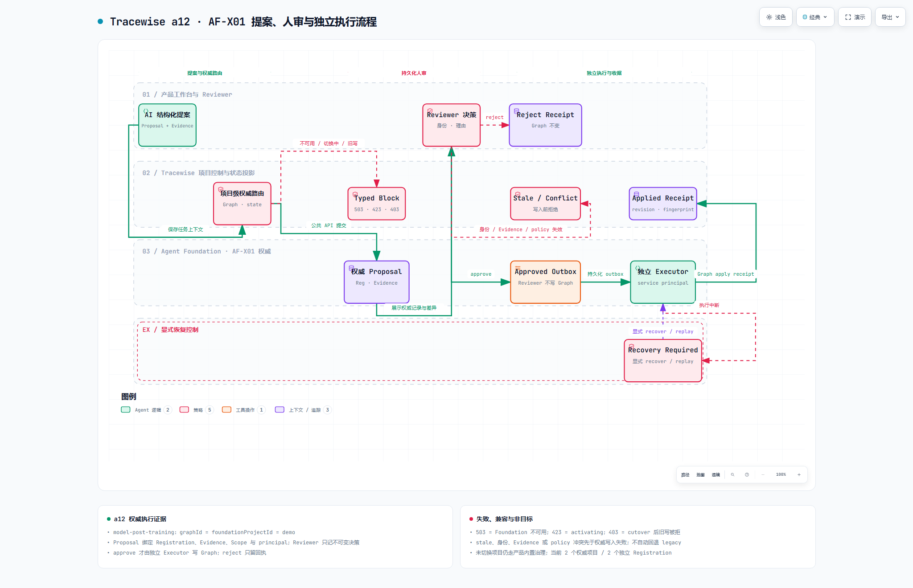The image size is (913, 588).
Task: Click the 不可用 / 切换中 / 旧写 edge label
Action: coord(329,144)
